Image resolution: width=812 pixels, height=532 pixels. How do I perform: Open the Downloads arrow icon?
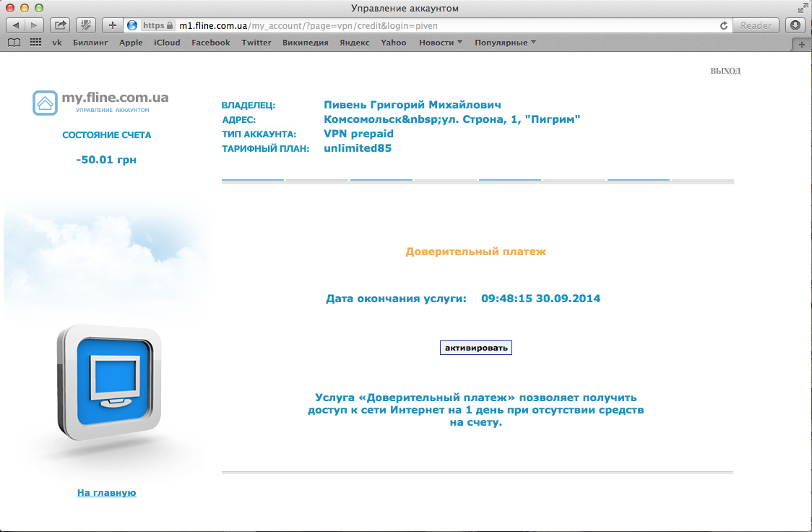(x=795, y=25)
